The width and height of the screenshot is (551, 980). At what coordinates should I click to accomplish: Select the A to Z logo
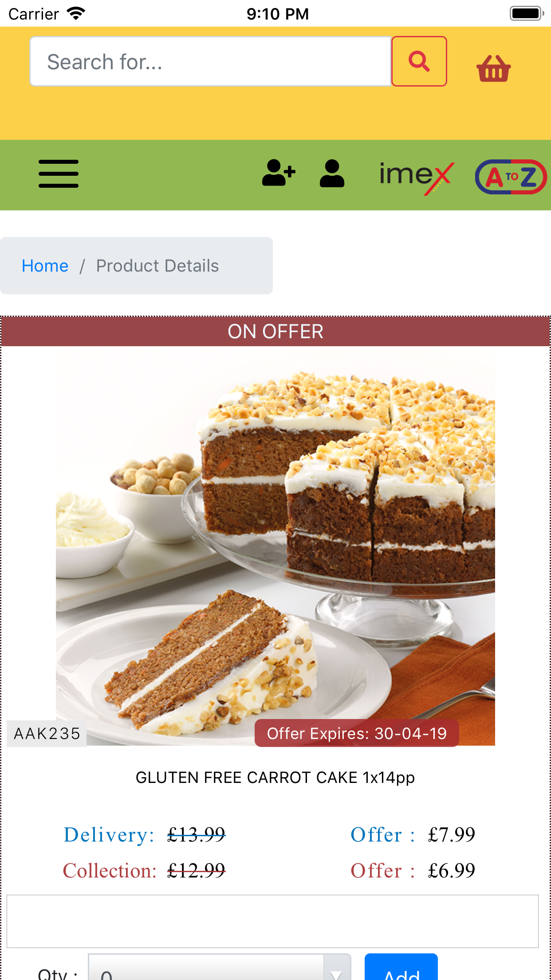coord(511,177)
